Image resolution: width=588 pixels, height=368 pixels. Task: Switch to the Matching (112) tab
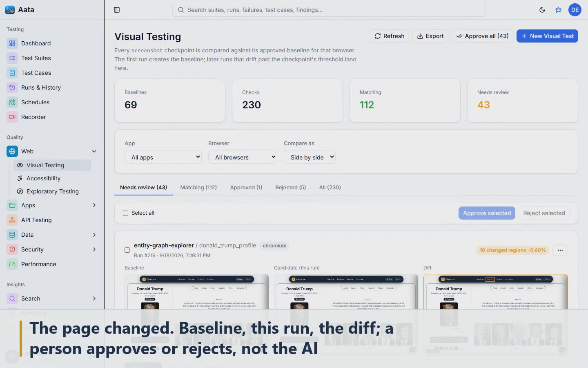(198, 187)
